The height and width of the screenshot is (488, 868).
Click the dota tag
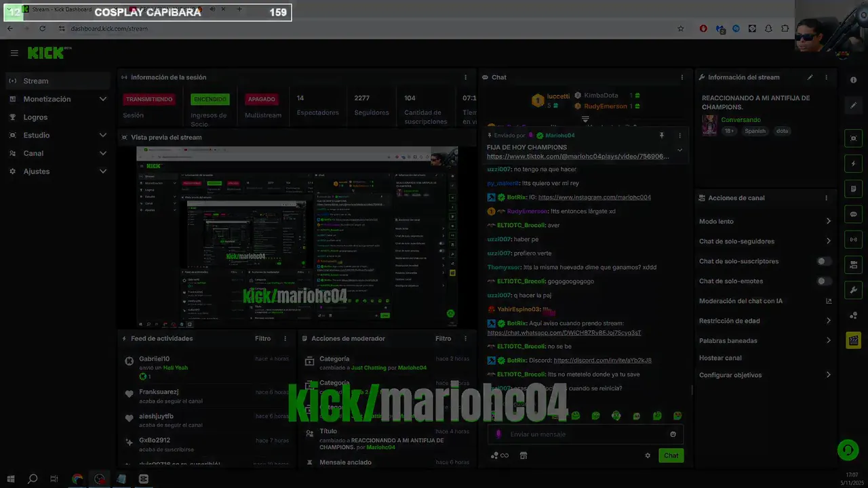click(x=782, y=131)
